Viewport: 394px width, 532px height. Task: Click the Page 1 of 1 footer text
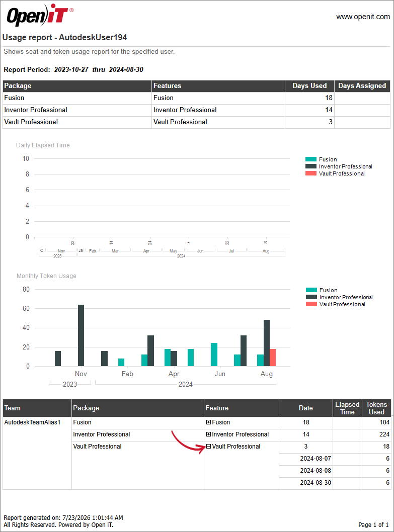tap(373, 524)
